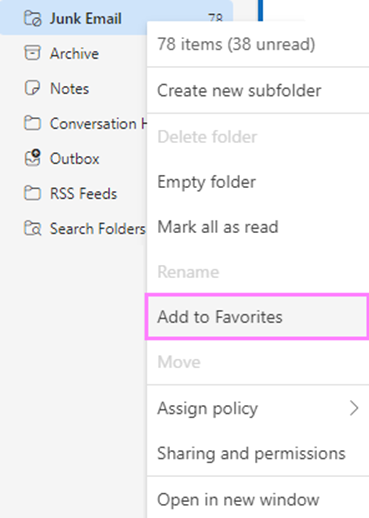The width and height of the screenshot is (369, 518).
Task: Click the Search Folders magnifier icon
Action: [x=33, y=229]
